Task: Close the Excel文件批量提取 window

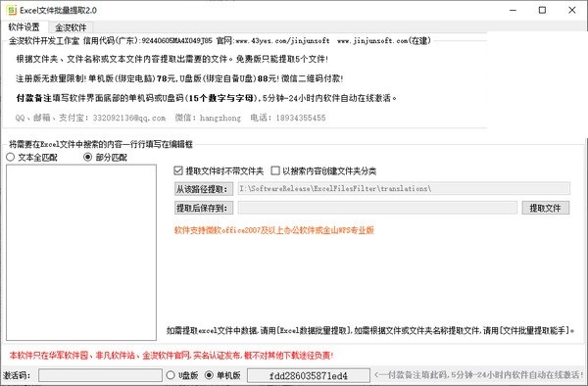Action: point(572,10)
